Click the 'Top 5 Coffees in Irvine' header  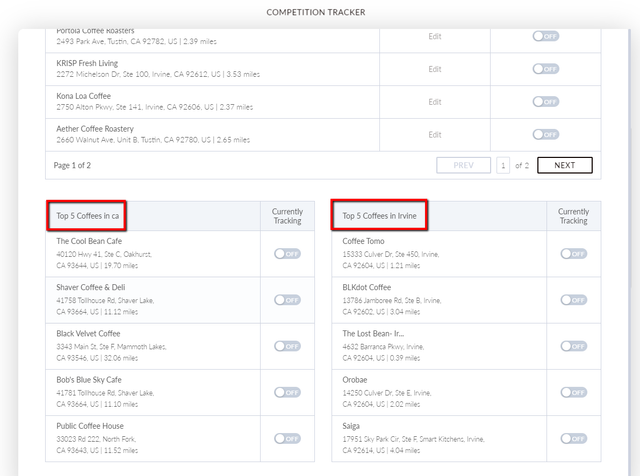click(379, 216)
